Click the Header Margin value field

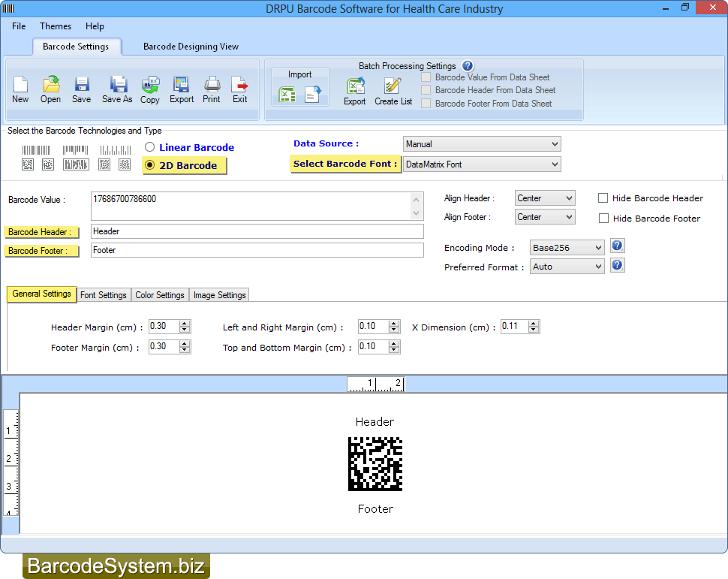(164, 327)
